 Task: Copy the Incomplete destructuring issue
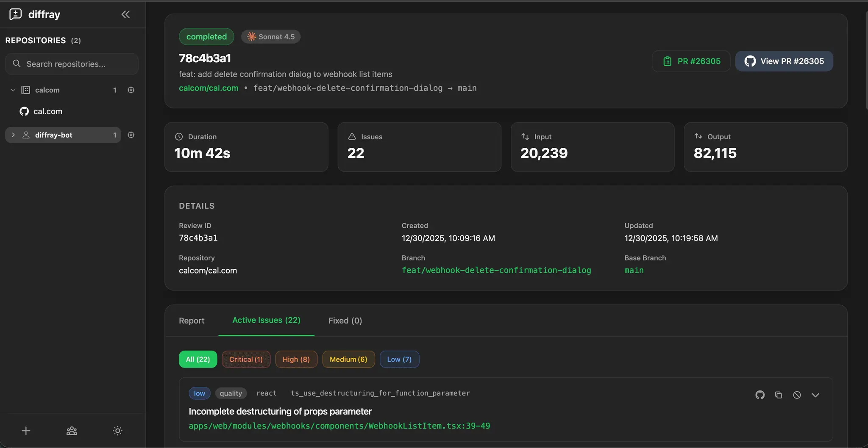(779, 395)
